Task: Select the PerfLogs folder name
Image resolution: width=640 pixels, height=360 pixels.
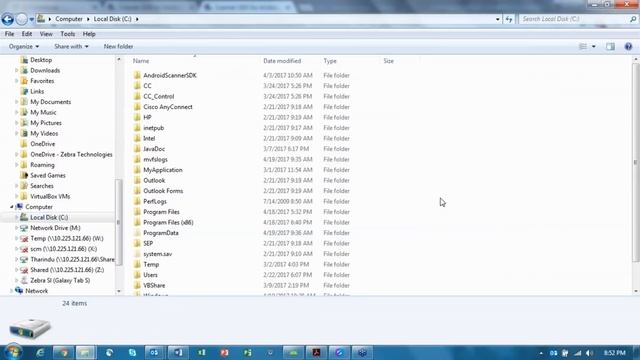Action: 155,202
